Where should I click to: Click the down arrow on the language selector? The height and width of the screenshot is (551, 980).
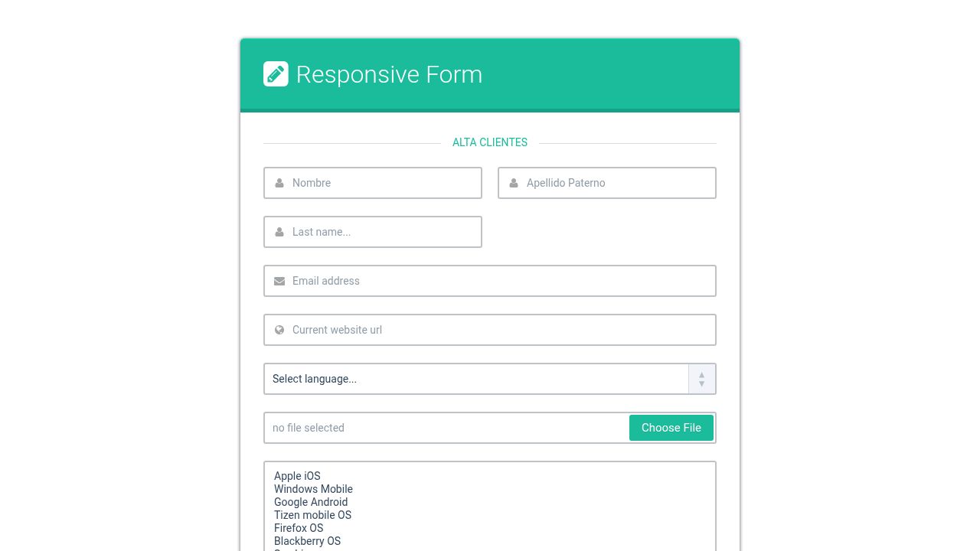[x=701, y=383]
